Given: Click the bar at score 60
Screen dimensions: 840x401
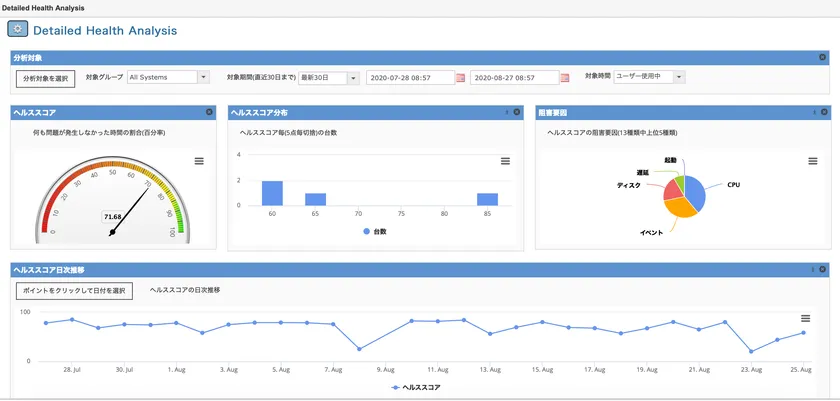Looking at the screenshot, I should [x=272, y=193].
